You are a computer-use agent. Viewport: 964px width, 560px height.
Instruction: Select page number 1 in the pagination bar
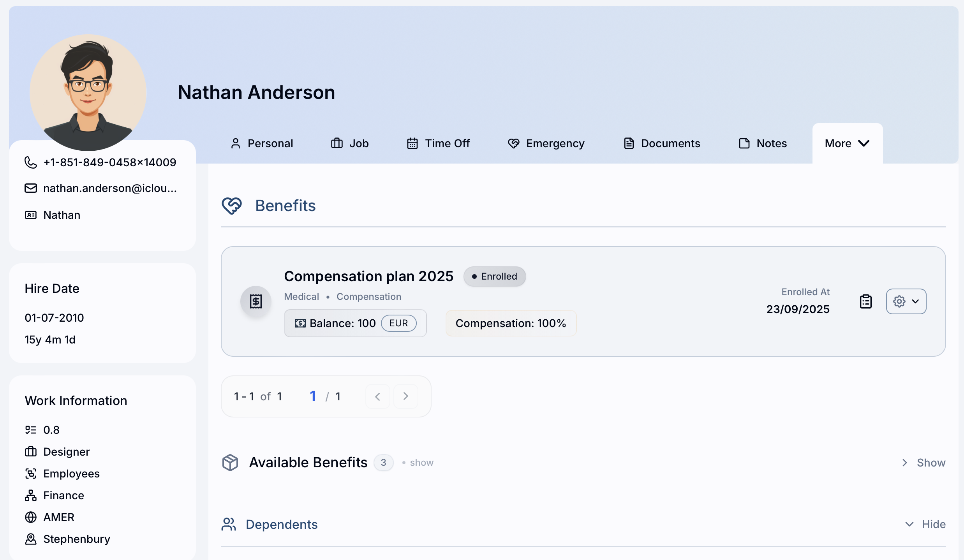pyautogui.click(x=313, y=396)
